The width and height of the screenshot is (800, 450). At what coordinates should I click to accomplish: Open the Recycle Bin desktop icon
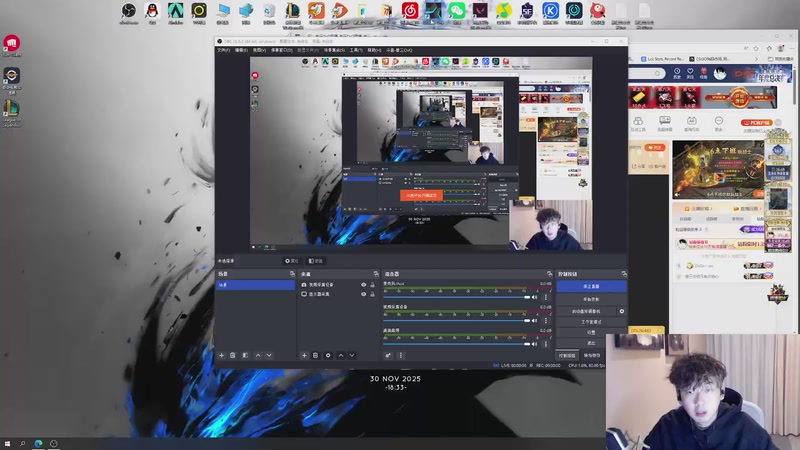click(269, 11)
